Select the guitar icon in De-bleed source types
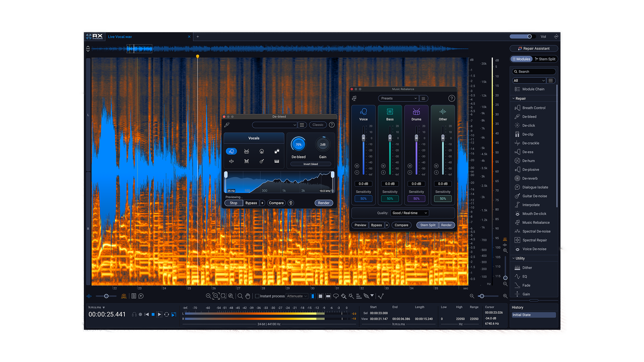Image resolution: width=644 pixels, height=362 pixels. pyautogui.click(x=262, y=161)
